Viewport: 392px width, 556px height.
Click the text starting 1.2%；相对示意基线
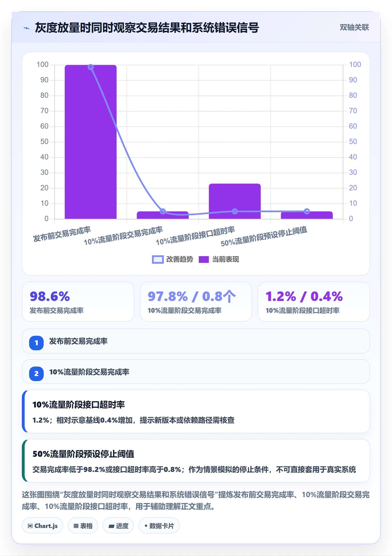(134, 420)
